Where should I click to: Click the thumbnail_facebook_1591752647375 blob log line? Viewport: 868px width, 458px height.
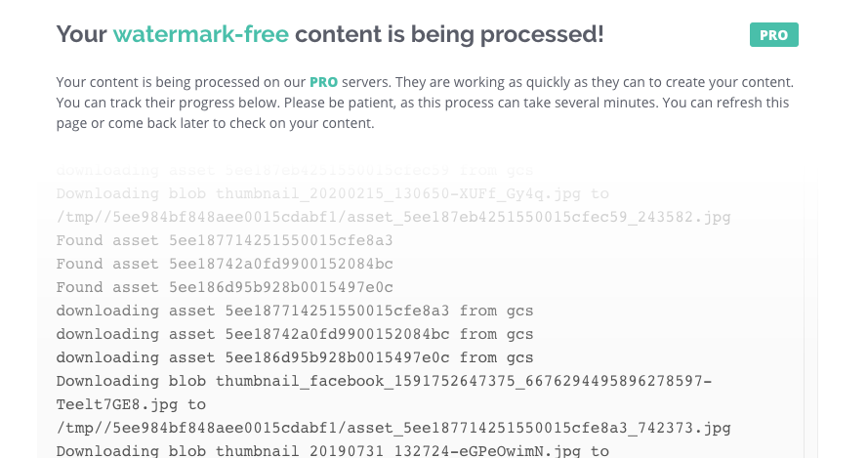point(384,381)
